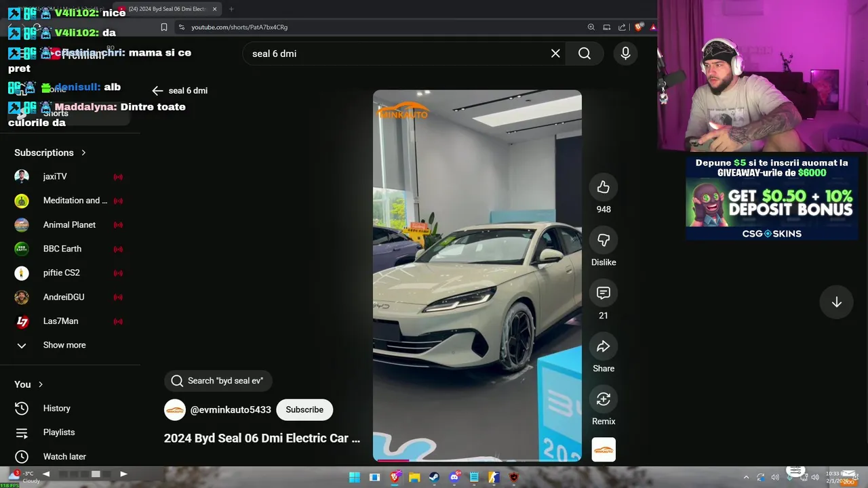Open Steam from the taskbar
The image size is (868, 488).
click(x=434, y=477)
